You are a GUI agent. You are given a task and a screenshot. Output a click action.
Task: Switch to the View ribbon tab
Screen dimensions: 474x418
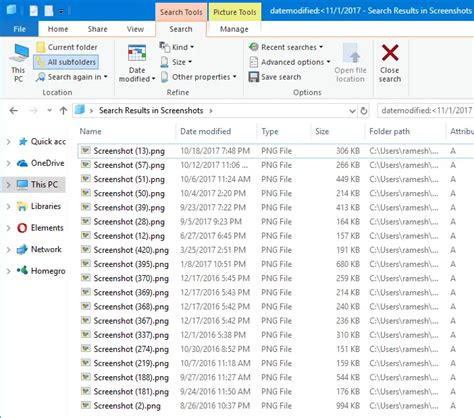(135, 29)
